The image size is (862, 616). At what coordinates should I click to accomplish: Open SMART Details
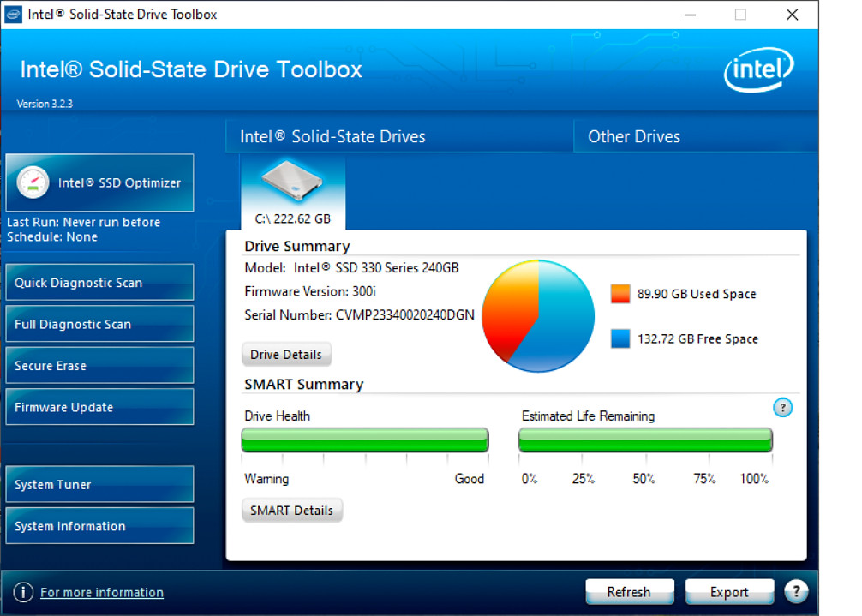coord(292,511)
